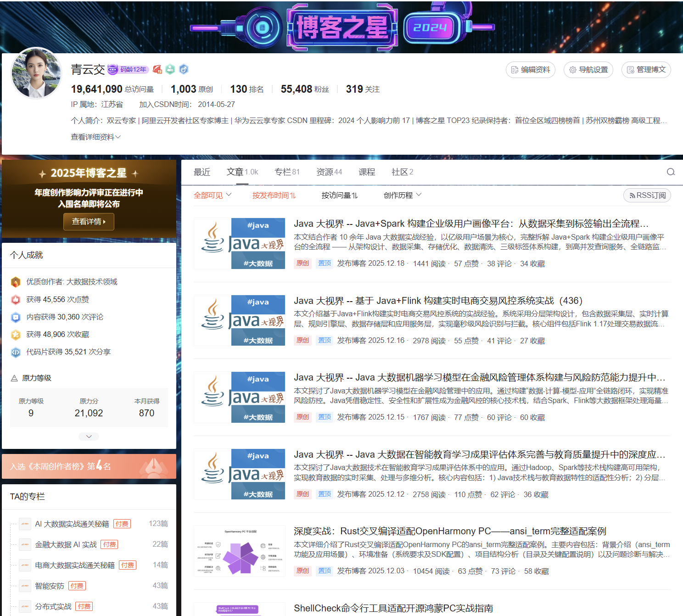
Task: Open 导航设置 navigation settings button
Action: [x=588, y=70]
